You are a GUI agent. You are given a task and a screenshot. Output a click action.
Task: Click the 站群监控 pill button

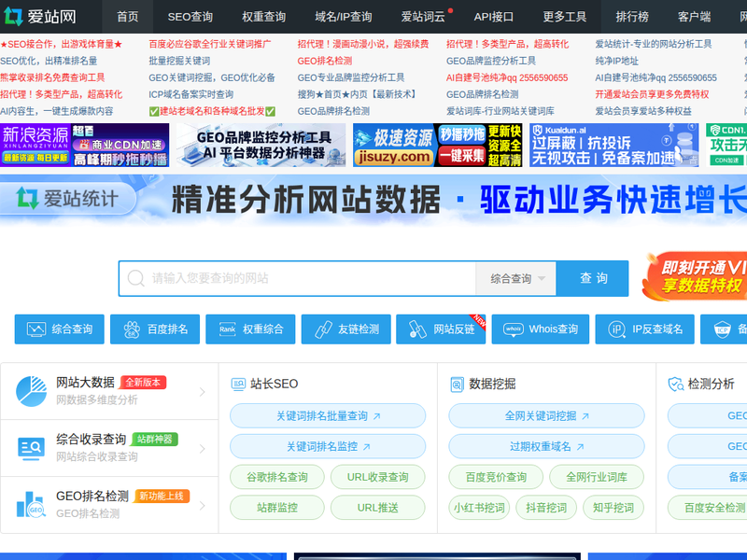[277, 508]
